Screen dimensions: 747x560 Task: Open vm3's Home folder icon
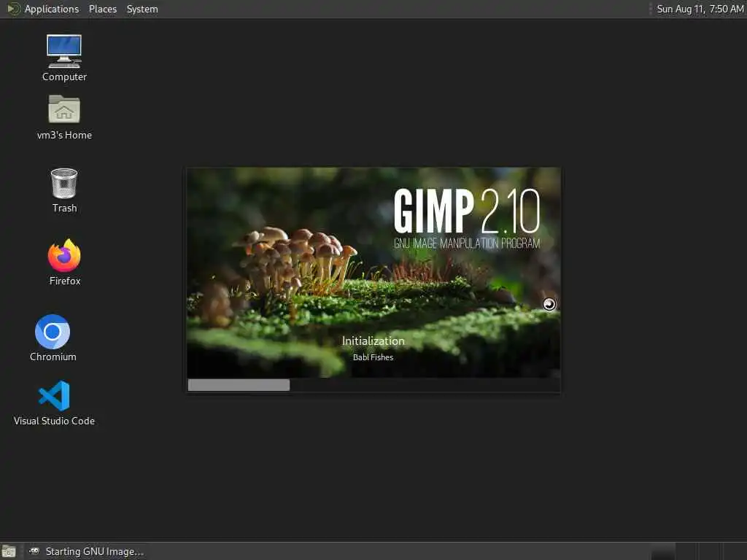64,117
